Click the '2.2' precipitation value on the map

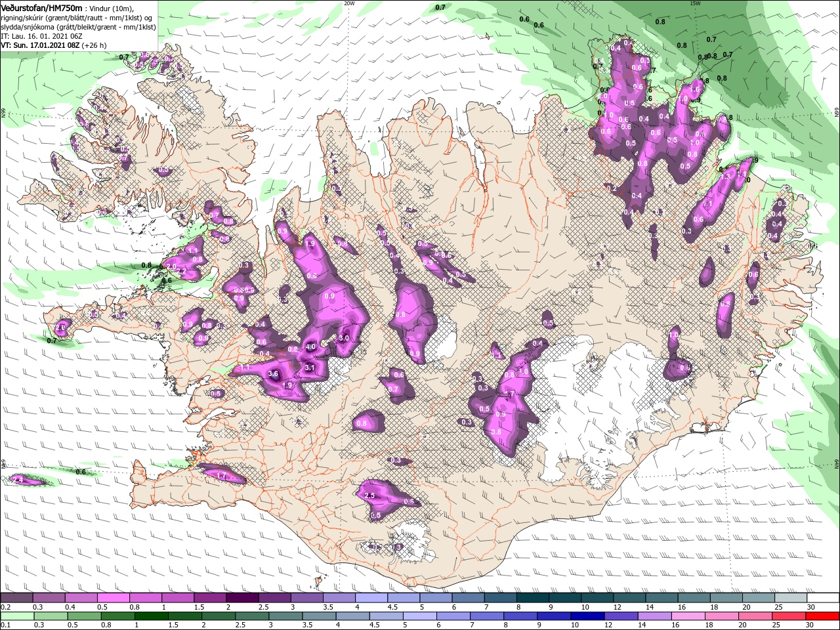[182, 272]
